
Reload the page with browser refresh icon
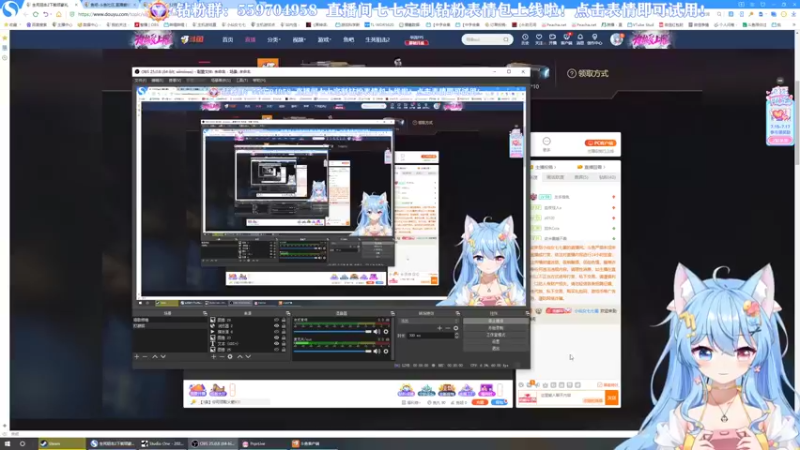point(36,14)
